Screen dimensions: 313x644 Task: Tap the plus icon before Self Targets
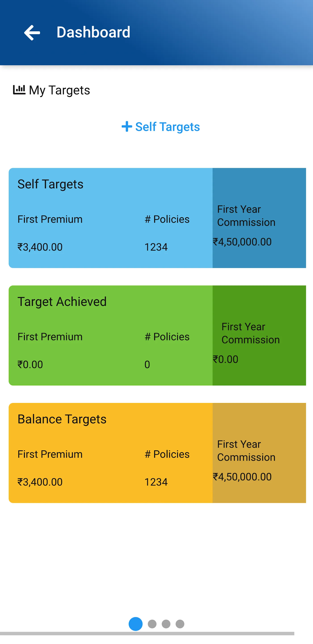(126, 127)
